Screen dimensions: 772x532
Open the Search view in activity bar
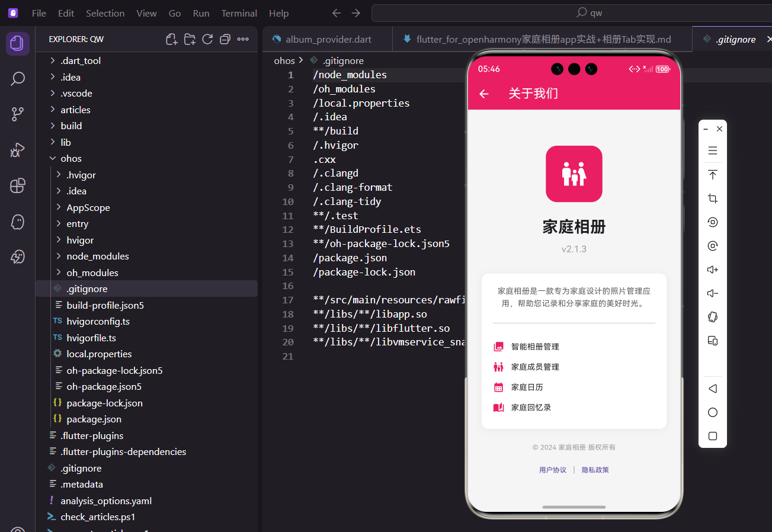(17, 79)
